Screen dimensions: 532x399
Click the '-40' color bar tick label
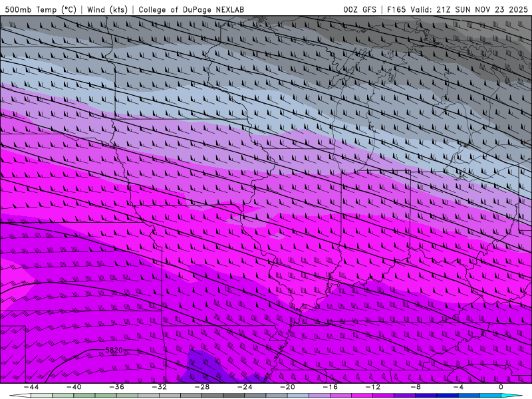[74, 387]
